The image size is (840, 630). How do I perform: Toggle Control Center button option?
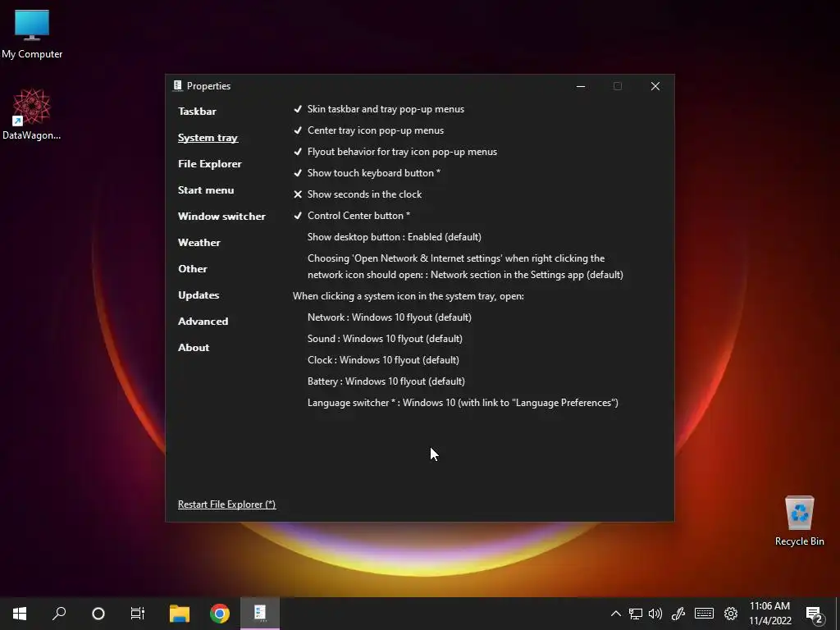[351, 216]
